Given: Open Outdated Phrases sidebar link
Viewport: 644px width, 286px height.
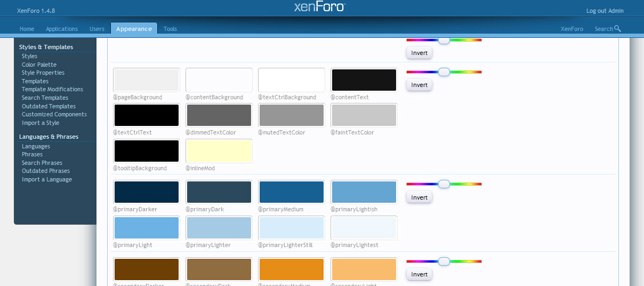Looking at the screenshot, I should [46, 171].
